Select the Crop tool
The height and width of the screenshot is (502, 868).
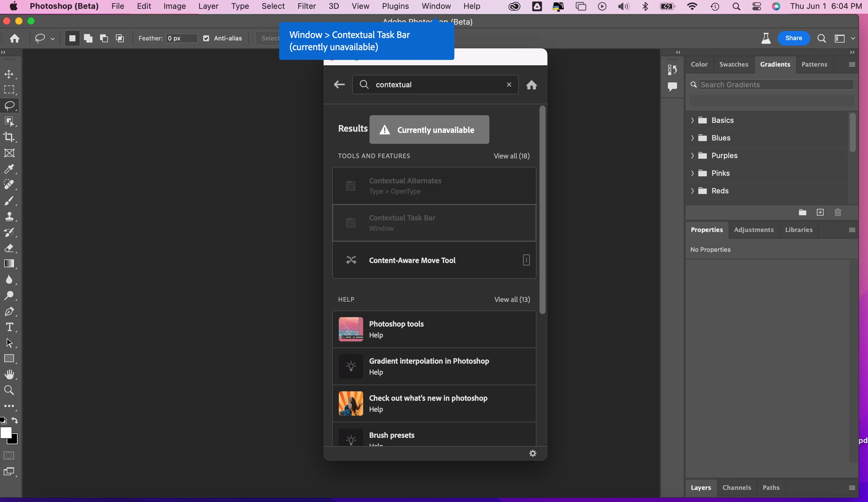(x=9, y=137)
